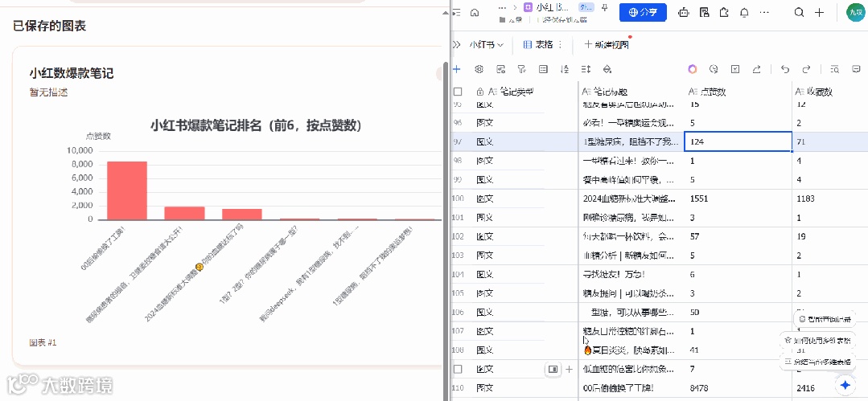Tick the checkbox on row 109
The image size is (868, 401).
coord(457,369)
